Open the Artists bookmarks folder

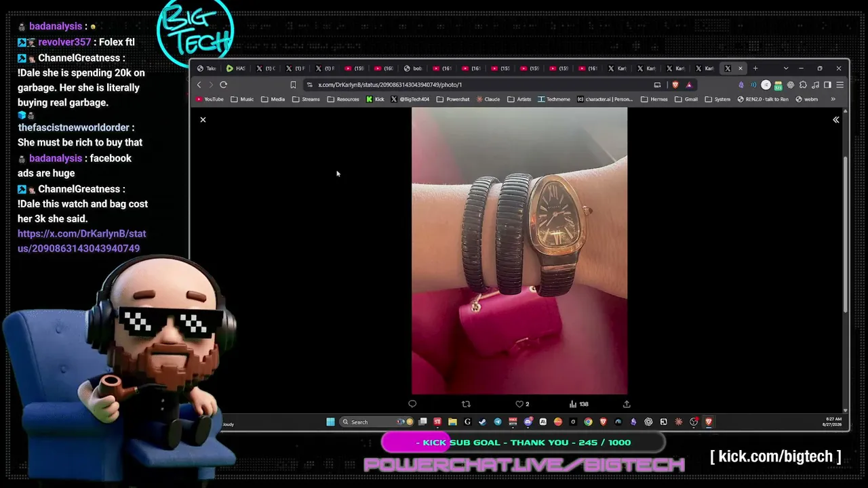point(519,99)
